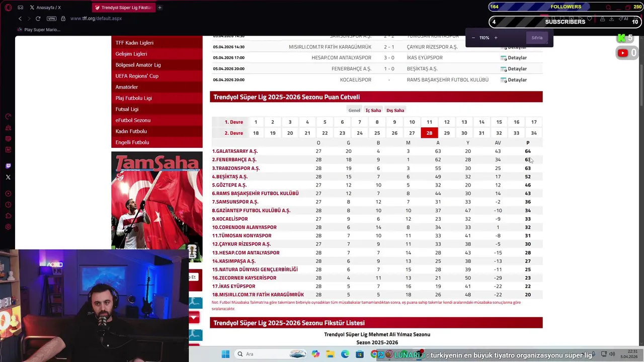Switch to the Anasayfa / X tab

click(45, 8)
